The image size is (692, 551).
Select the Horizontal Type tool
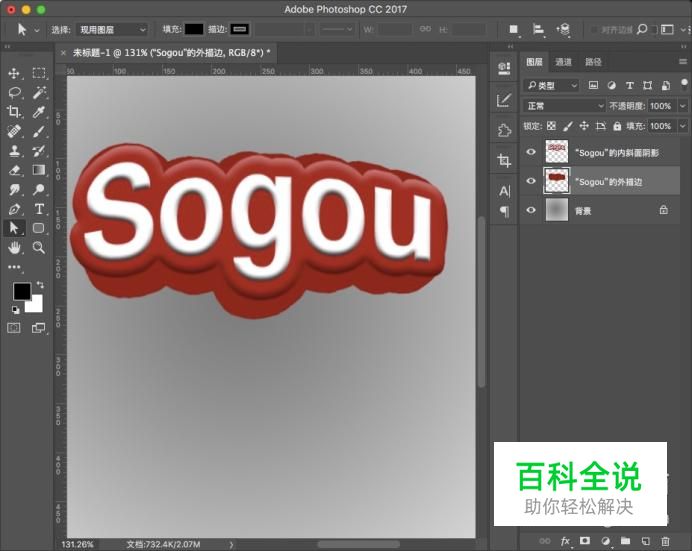[39, 209]
